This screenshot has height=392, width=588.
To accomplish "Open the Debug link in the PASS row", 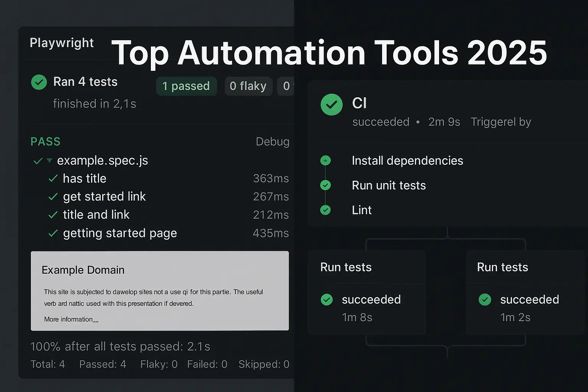I will pos(272,142).
